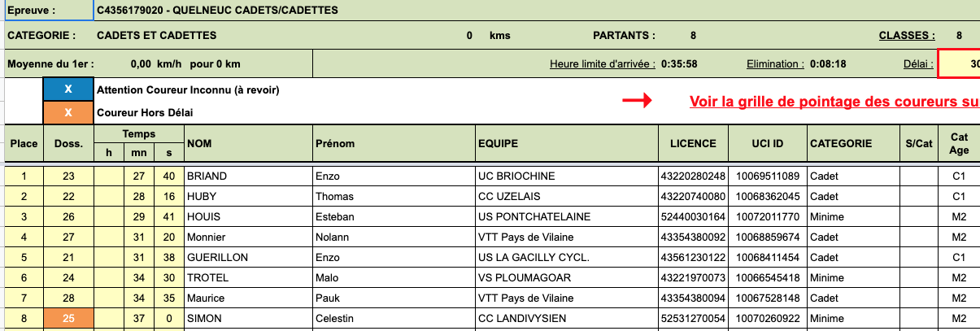Click the UCI ID column header
This screenshot has height=331, width=980.
pos(769,144)
